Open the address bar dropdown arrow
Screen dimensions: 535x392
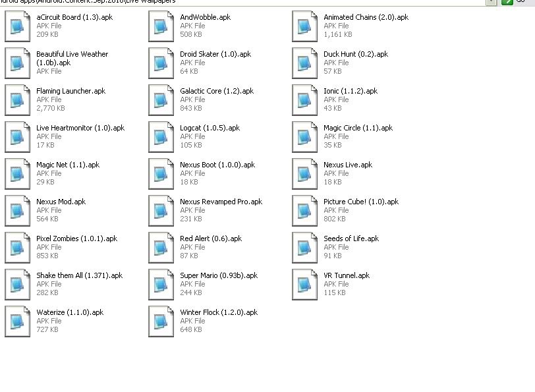491,2
